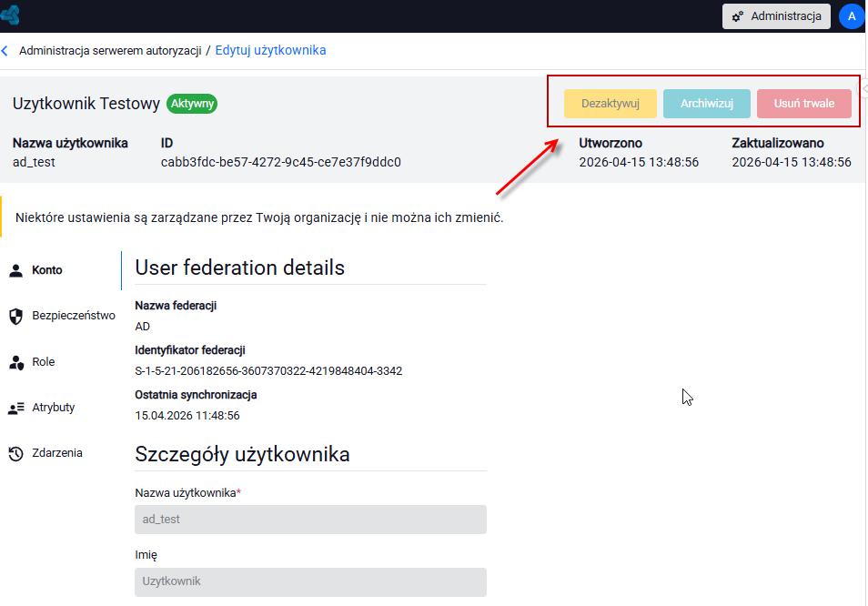868x606 pixels.
Task: Click the Nazwa użytkownika input field
Action: coord(310,520)
